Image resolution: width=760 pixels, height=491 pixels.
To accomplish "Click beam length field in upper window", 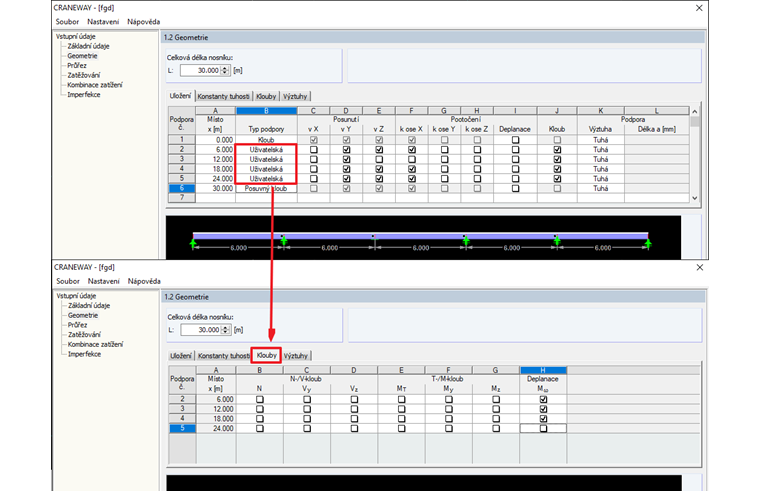I will [x=201, y=70].
